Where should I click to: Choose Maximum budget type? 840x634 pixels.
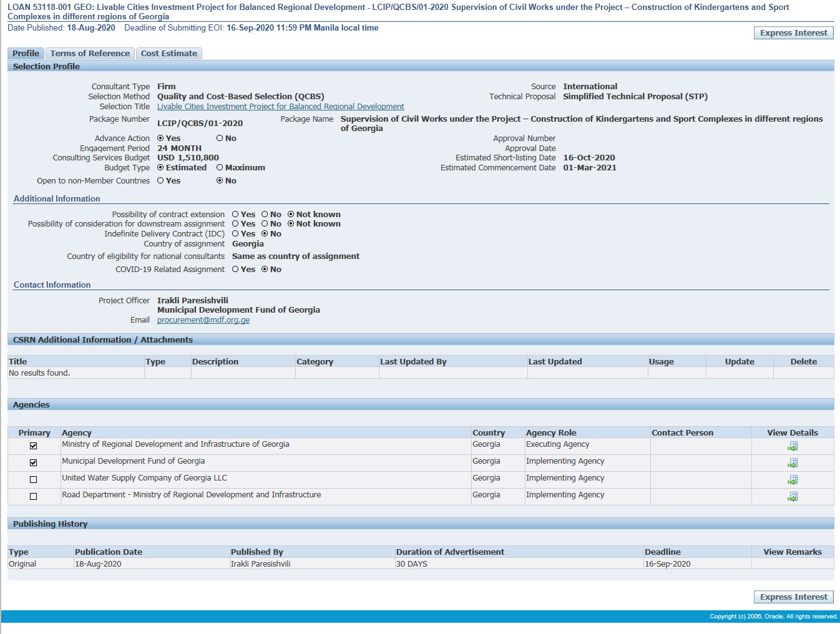point(220,168)
